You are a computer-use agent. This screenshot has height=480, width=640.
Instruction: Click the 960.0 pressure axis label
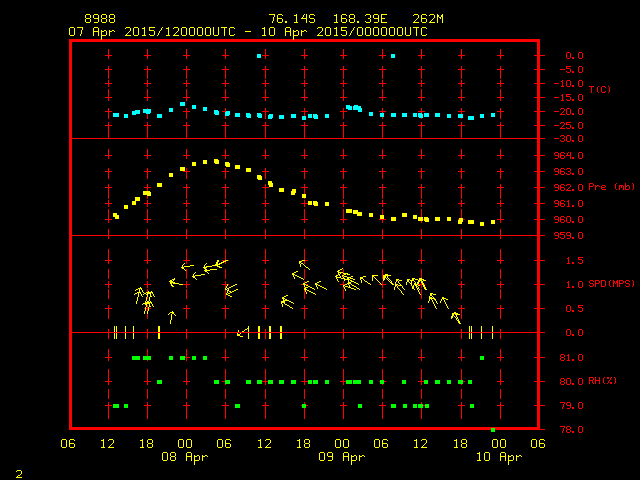coord(569,220)
